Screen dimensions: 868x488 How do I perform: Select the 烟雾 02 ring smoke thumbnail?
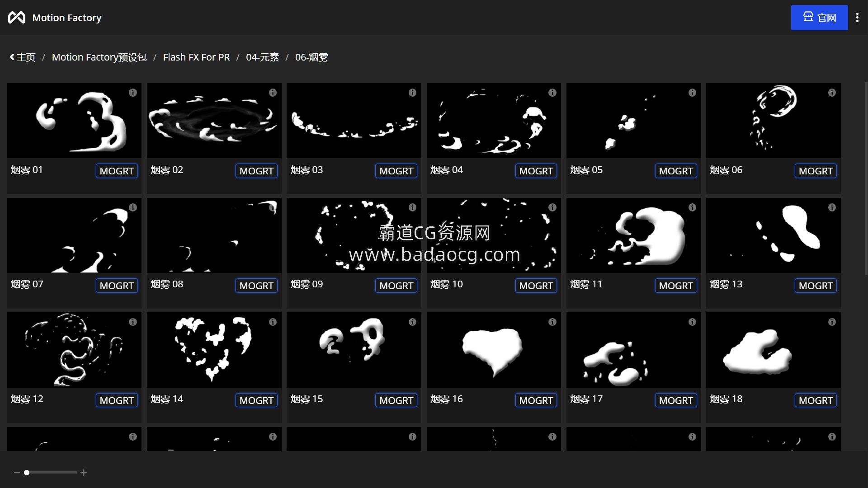click(214, 121)
